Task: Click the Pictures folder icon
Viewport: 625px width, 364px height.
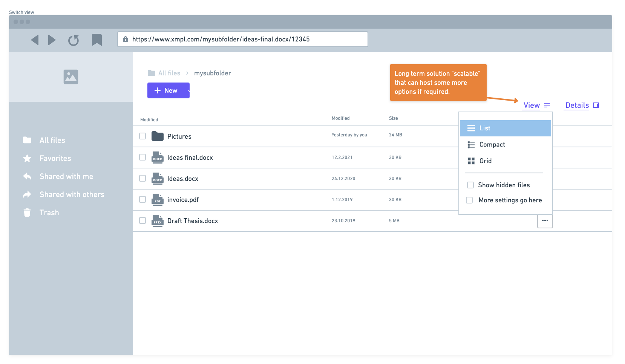Action: tap(158, 136)
